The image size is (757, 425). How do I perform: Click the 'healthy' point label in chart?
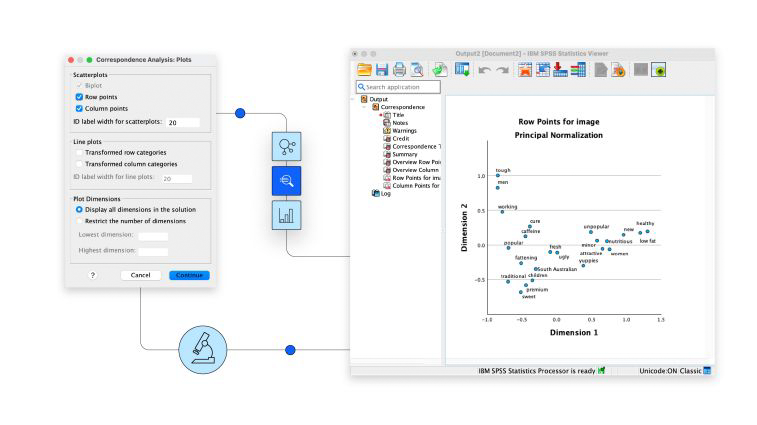point(645,223)
